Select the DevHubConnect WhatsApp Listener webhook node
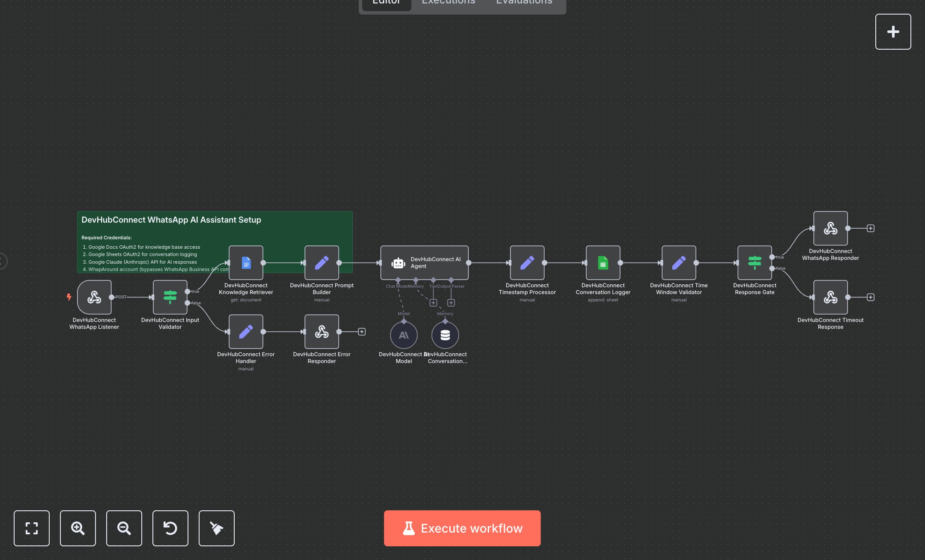925x560 pixels. pyautogui.click(x=94, y=297)
